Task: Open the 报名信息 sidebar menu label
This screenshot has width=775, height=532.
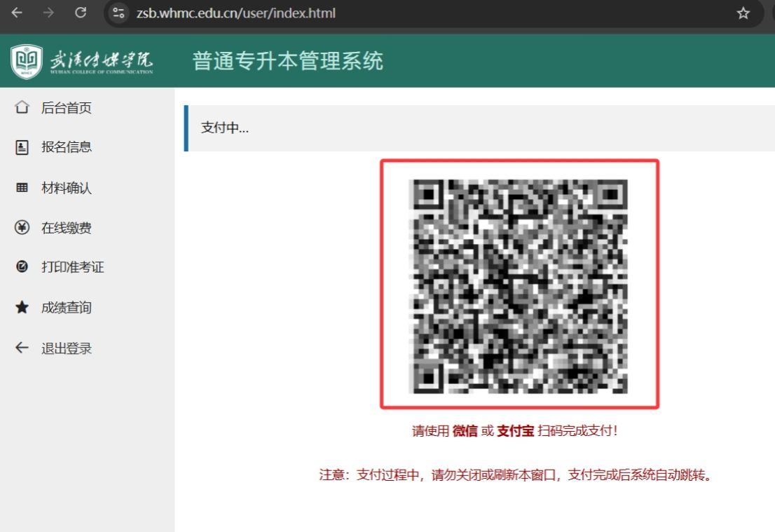Action: (67, 147)
